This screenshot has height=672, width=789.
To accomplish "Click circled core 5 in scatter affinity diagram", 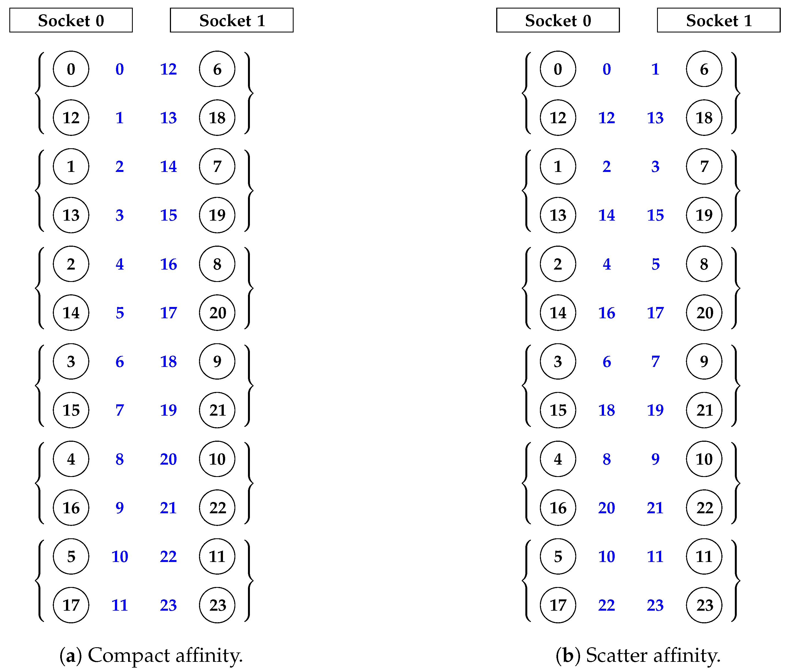I will point(558,556).
